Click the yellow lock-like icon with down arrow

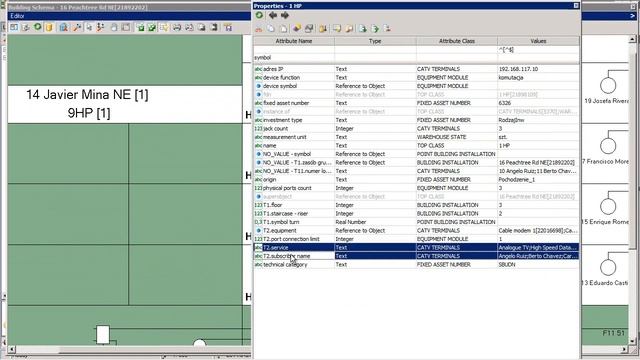[x=323, y=29]
